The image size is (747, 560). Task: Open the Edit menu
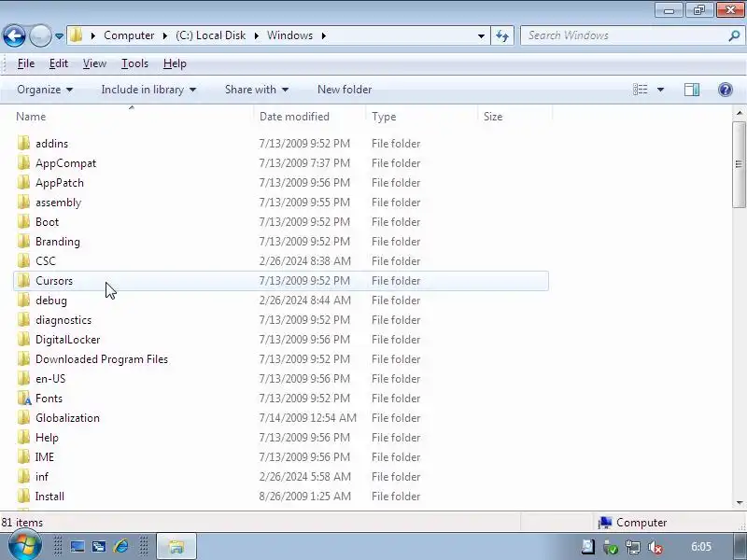[59, 63]
